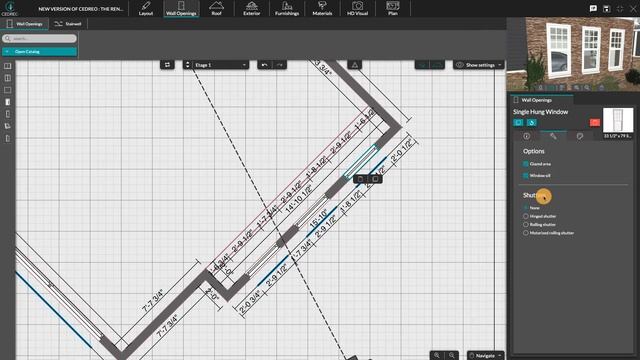Select the Wall Openings tab in the properties panel

[x=542, y=100]
